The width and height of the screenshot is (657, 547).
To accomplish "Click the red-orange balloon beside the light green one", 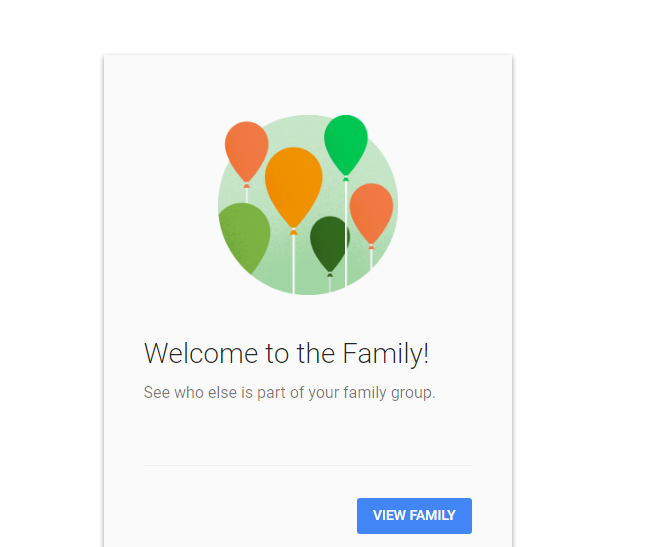I will (246, 150).
